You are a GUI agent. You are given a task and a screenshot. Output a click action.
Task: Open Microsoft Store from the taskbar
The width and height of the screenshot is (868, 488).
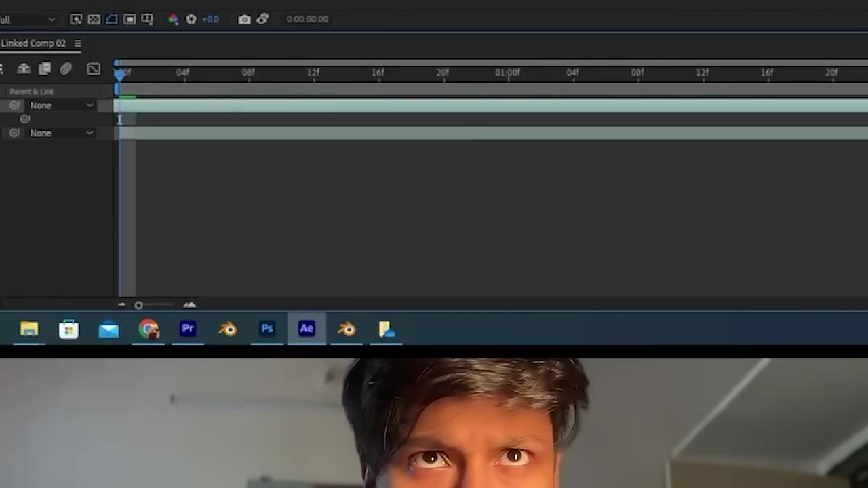point(68,329)
